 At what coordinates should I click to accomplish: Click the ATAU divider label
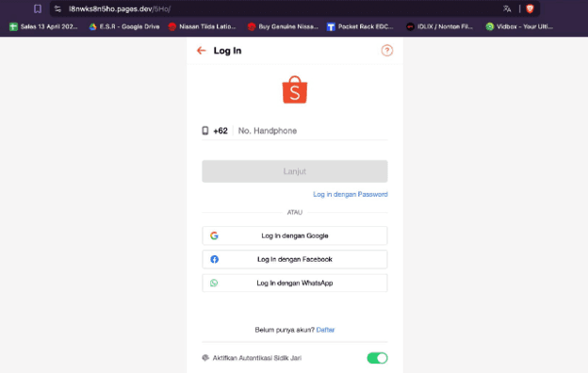tap(294, 213)
